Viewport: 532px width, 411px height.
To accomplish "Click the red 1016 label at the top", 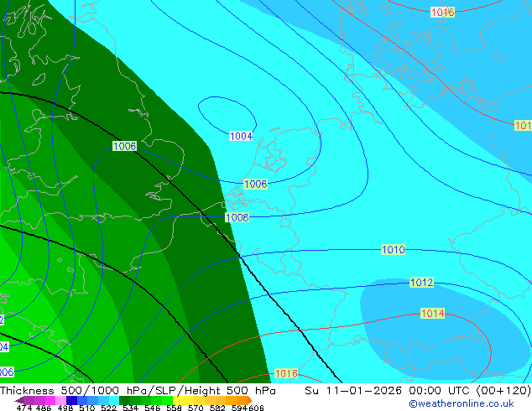I will (x=442, y=13).
